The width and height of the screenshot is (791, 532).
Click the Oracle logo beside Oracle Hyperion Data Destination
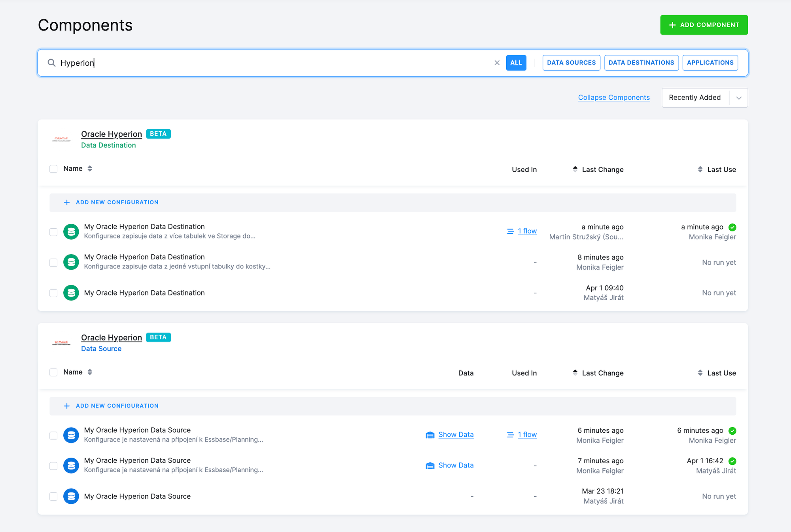point(61,138)
